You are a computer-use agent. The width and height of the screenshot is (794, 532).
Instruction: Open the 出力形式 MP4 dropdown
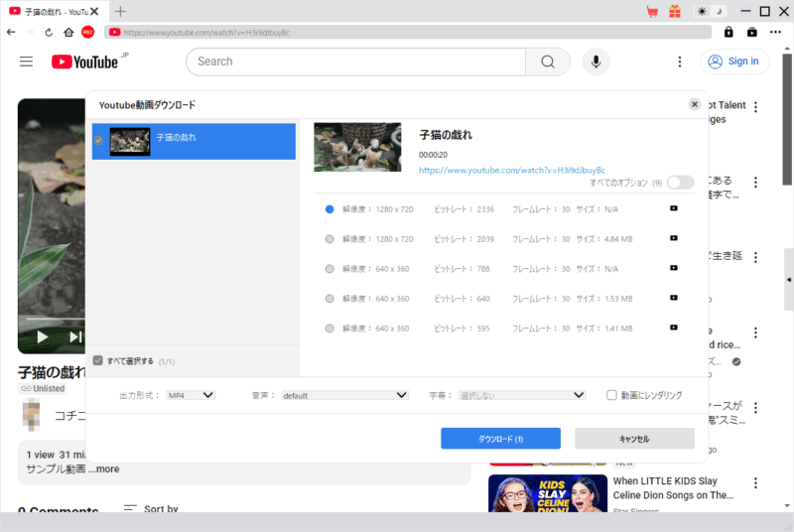(191, 395)
